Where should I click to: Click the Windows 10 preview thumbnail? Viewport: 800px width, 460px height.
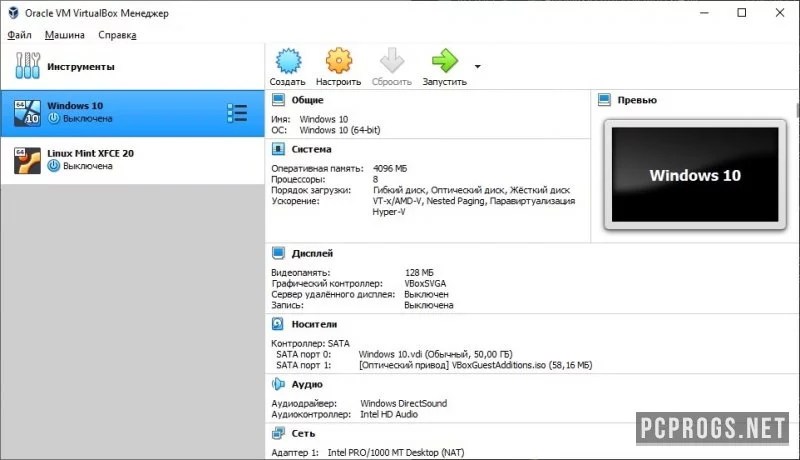[x=695, y=174]
